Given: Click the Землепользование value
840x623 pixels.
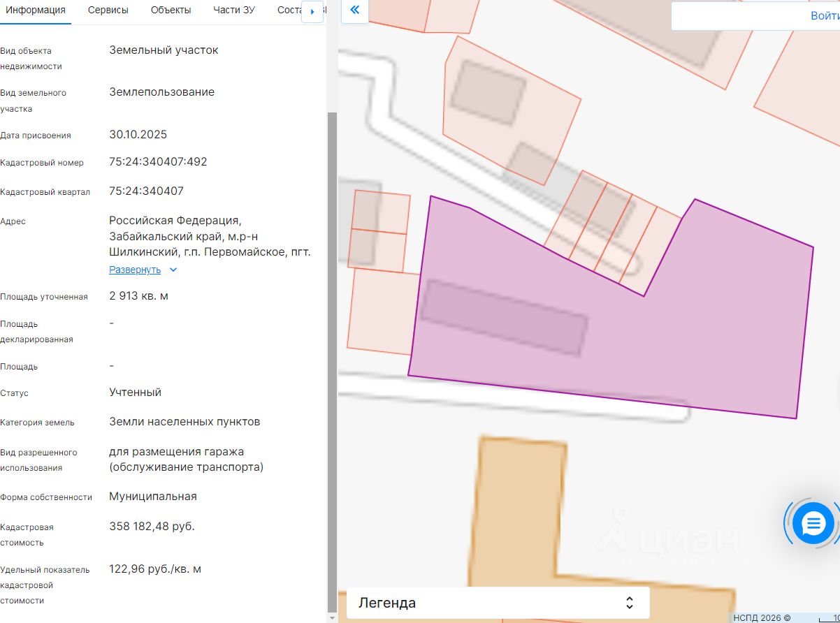Looking at the screenshot, I should [x=161, y=92].
